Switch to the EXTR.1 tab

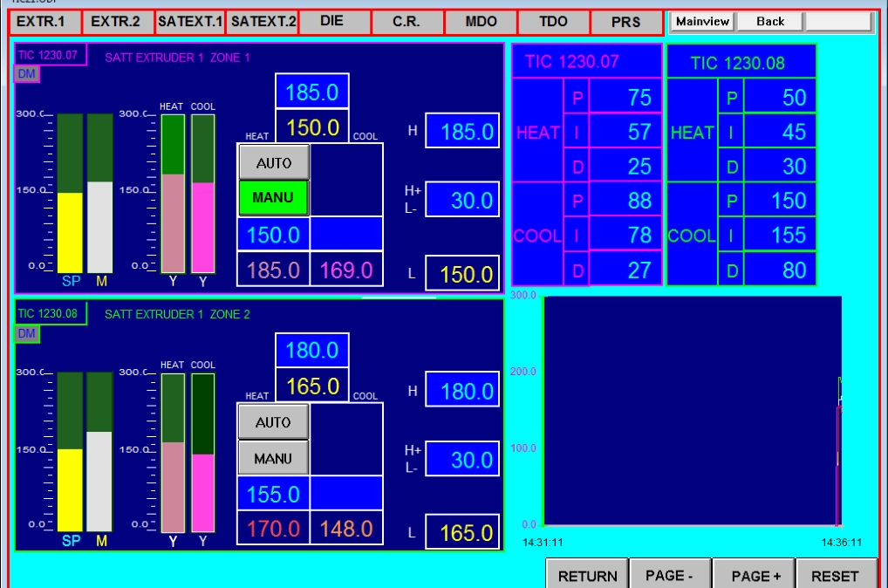pos(44,22)
